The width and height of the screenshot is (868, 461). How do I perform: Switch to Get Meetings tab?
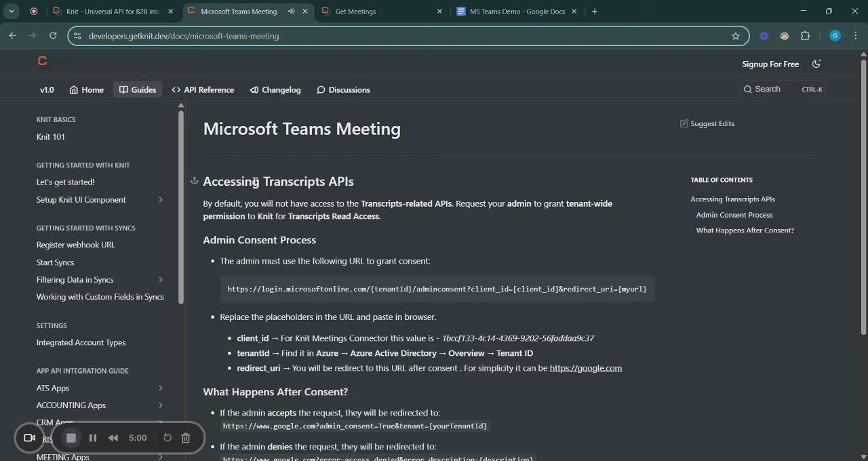[381, 12]
